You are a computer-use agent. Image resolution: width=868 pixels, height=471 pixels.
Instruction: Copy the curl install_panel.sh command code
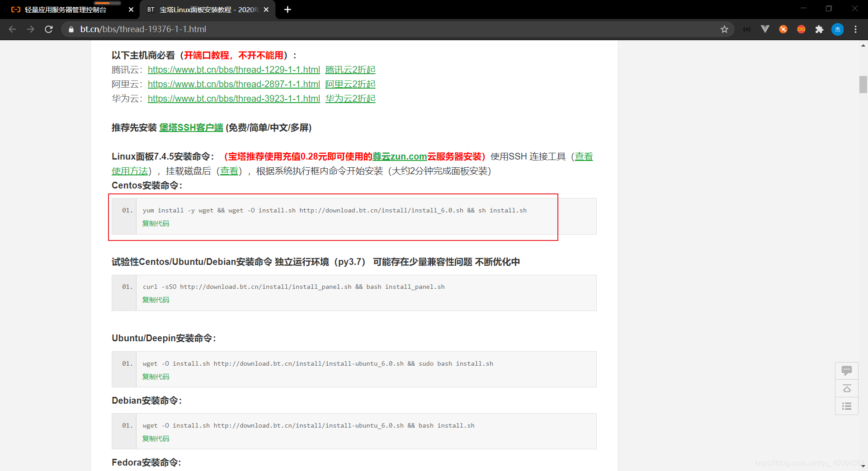(x=156, y=300)
